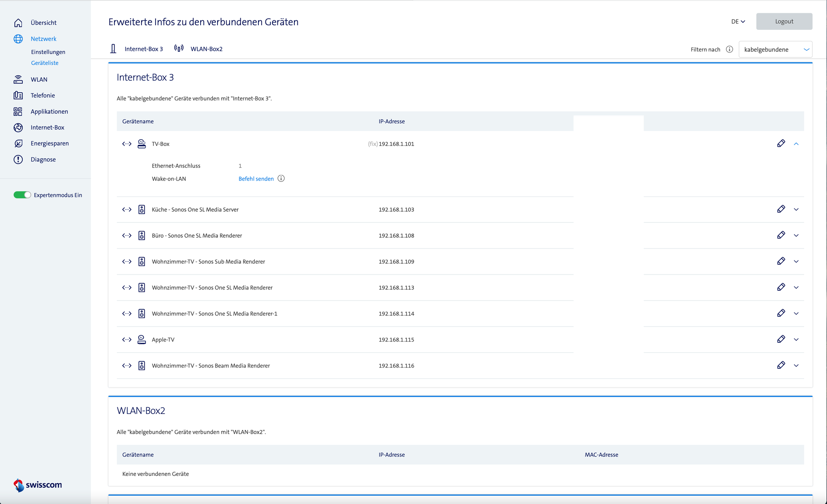Screen dimensions: 827x504
Task: Click the 'Keine verbundenen Geräte' text
Action: tap(155, 474)
